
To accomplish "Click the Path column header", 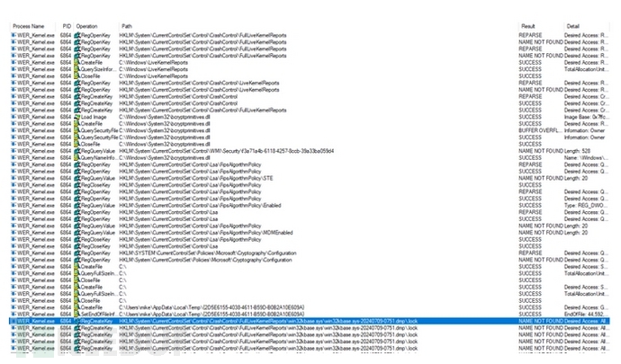I will coord(127,26).
